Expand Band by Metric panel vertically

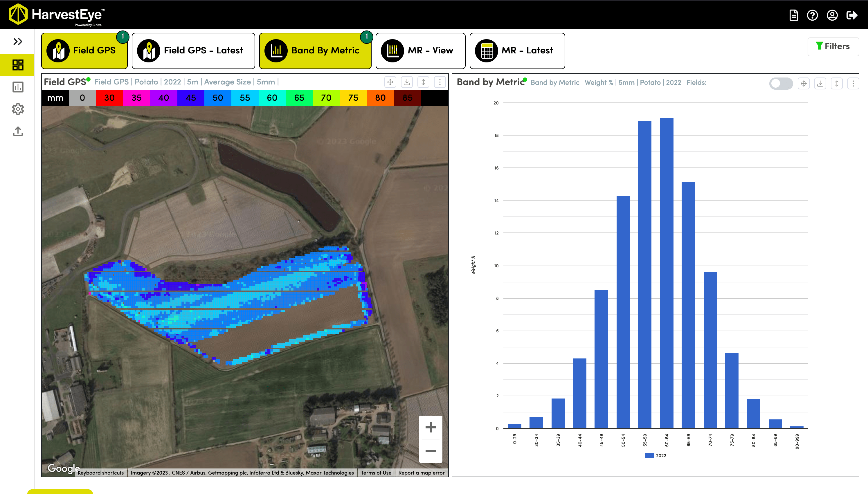(836, 83)
